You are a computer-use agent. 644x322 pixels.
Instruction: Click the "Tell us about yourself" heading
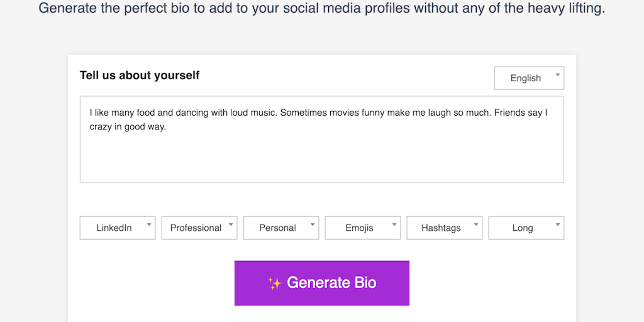(x=140, y=75)
